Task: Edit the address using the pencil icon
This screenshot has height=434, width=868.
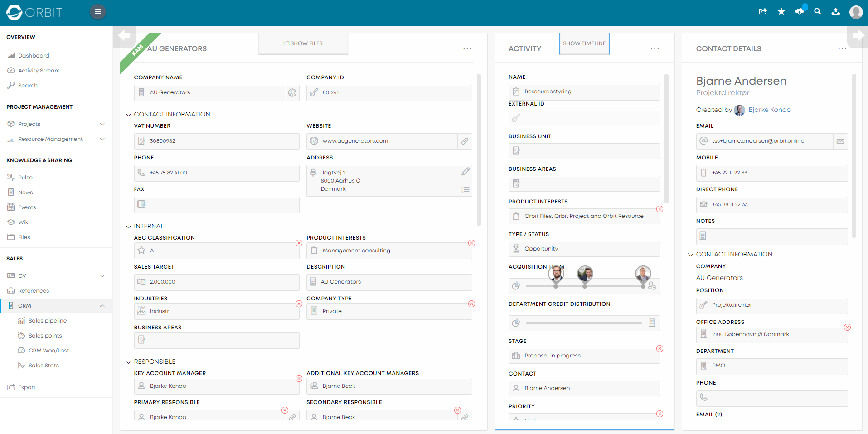Action: pos(465,172)
